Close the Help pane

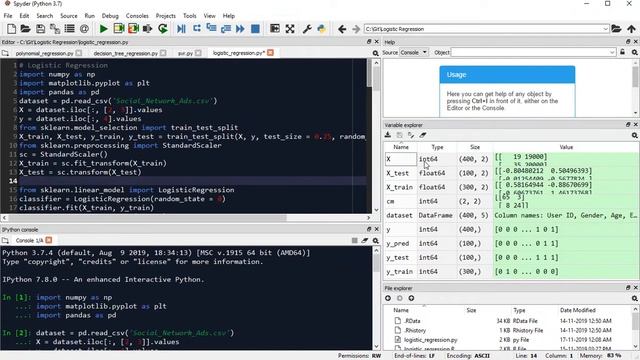tap(635, 42)
